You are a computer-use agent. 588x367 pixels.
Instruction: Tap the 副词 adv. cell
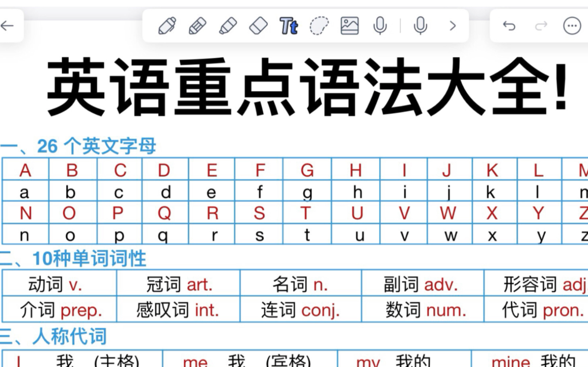(423, 283)
